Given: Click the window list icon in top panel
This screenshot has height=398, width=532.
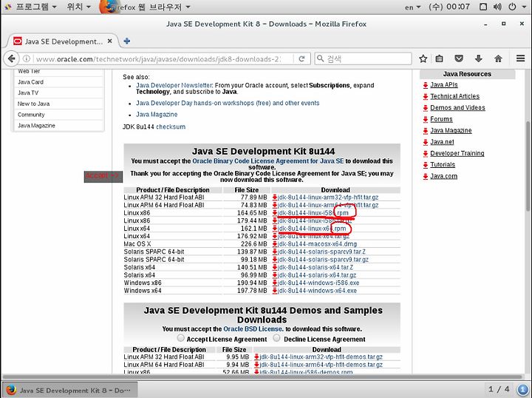Looking at the screenshot, I should tap(483, 7).
